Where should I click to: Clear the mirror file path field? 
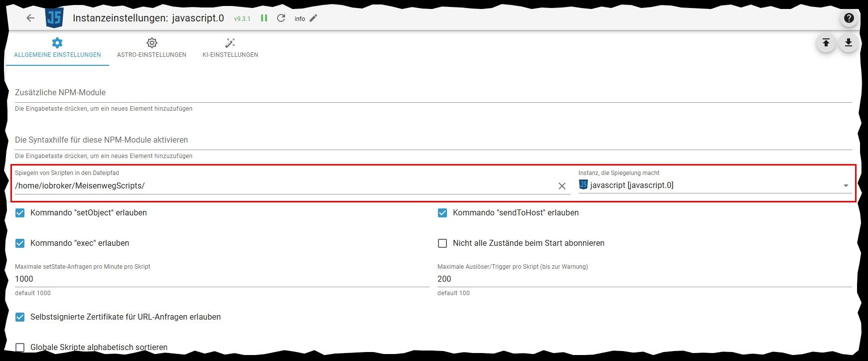click(562, 186)
